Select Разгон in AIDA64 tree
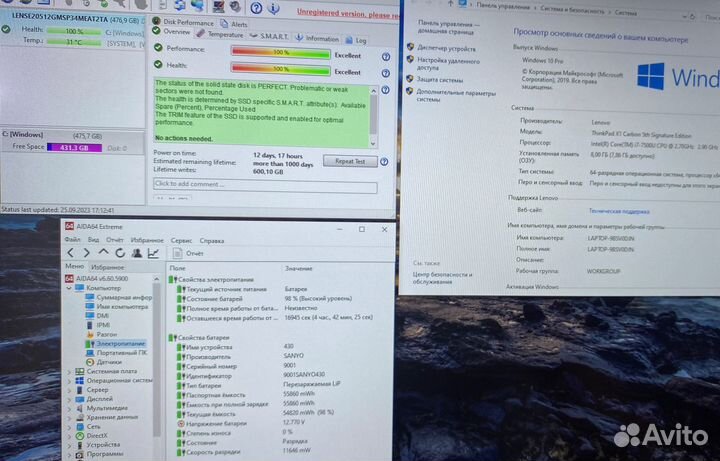 tap(107, 334)
